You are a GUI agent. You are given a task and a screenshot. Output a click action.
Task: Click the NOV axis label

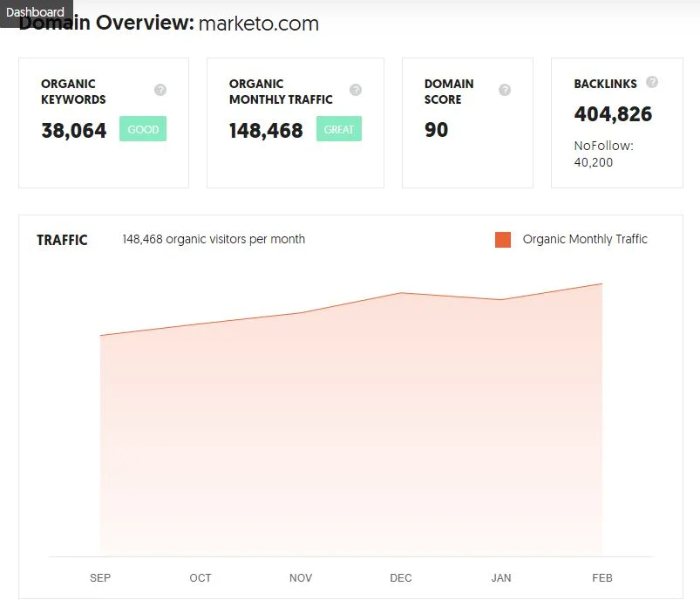tap(301, 578)
